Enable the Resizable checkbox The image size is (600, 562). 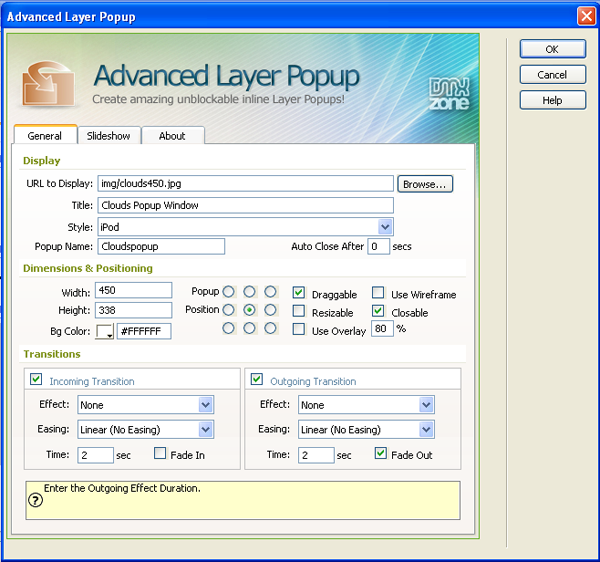point(299,312)
